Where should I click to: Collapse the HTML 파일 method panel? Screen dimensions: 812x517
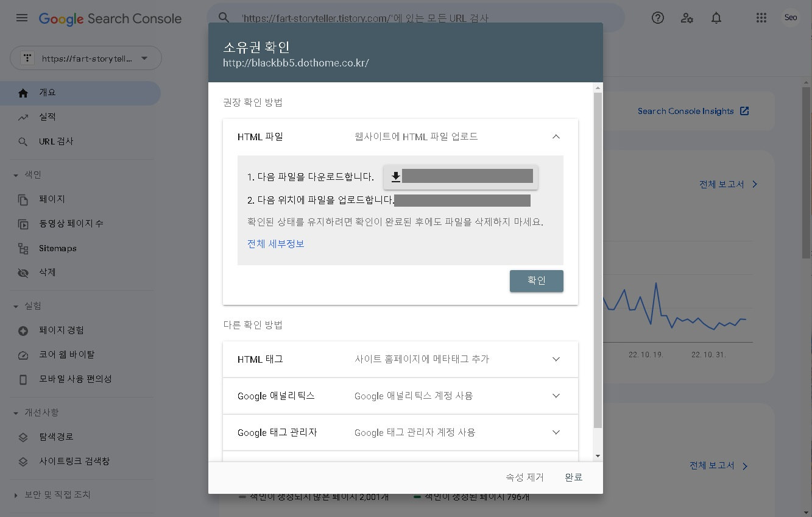pyautogui.click(x=556, y=137)
